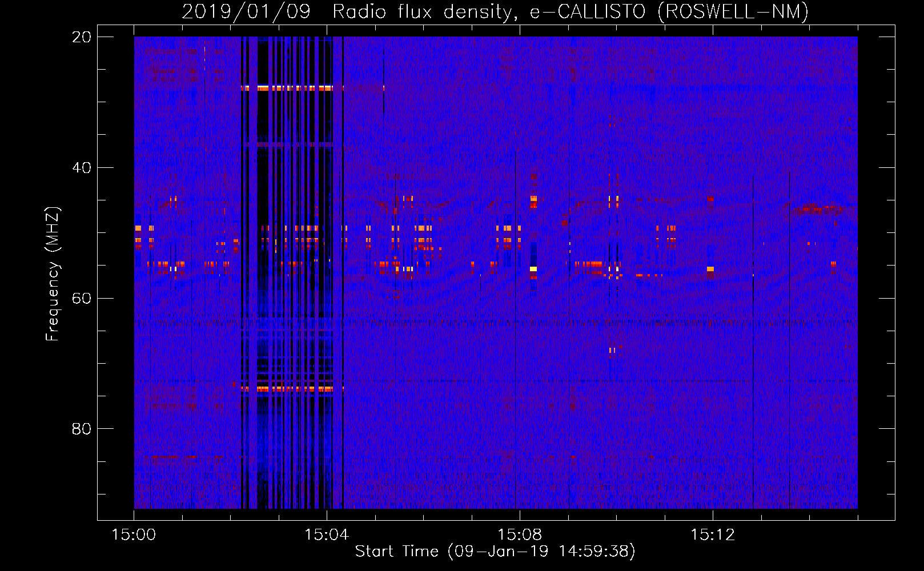Click the 40 frequency tick label
924x571 pixels.
[x=82, y=168]
